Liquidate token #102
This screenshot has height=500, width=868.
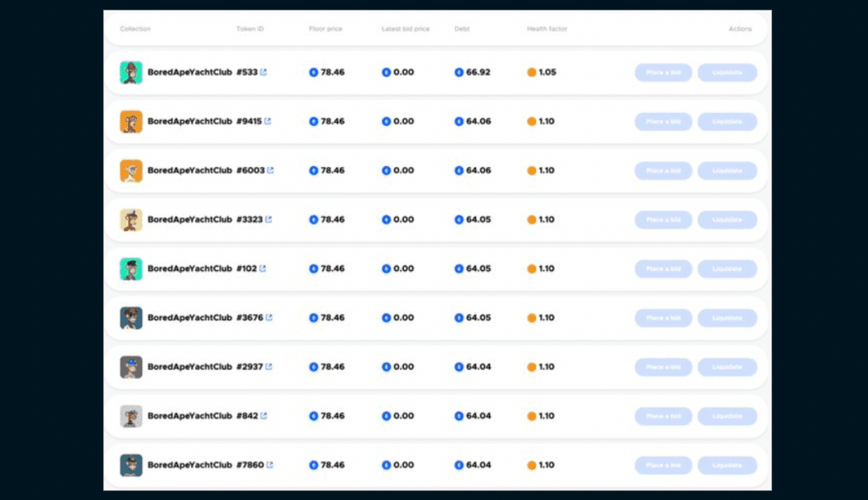pyautogui.click(x=728, y=269)
